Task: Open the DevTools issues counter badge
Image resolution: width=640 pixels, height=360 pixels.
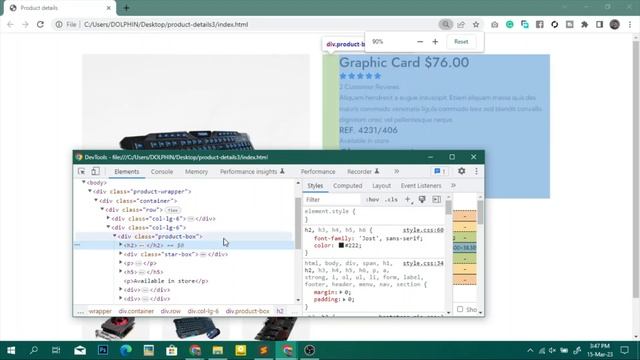Action: (440, 171)
